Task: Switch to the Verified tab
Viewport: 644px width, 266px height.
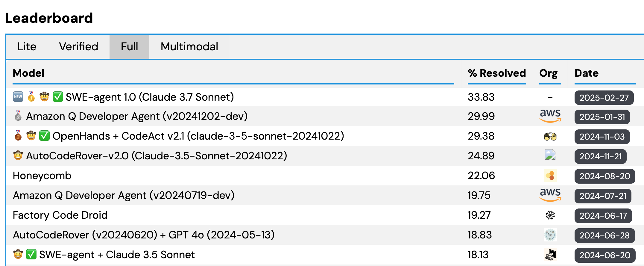Action: [79, 47]
